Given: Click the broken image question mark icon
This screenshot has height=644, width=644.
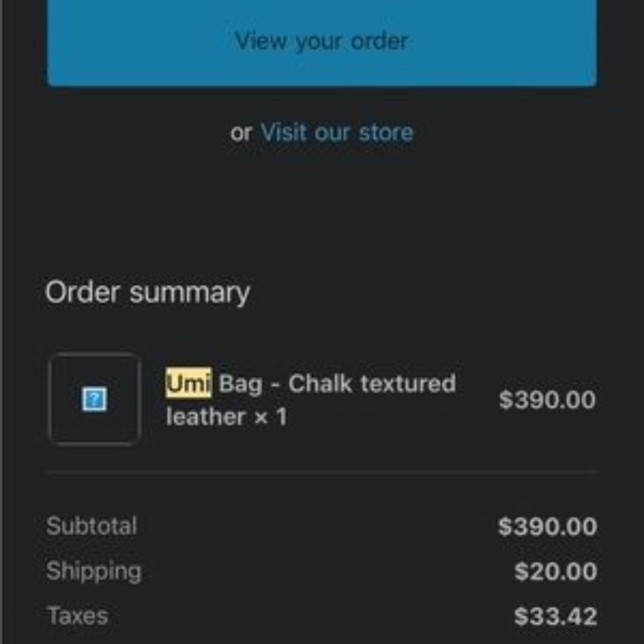Looking at the screenshot, I should tap(94, 399).
